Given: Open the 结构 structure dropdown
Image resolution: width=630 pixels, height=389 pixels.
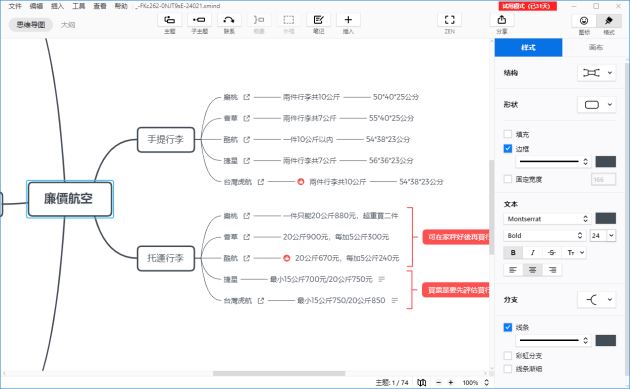Looking at the screenshot, I should 597,73.
